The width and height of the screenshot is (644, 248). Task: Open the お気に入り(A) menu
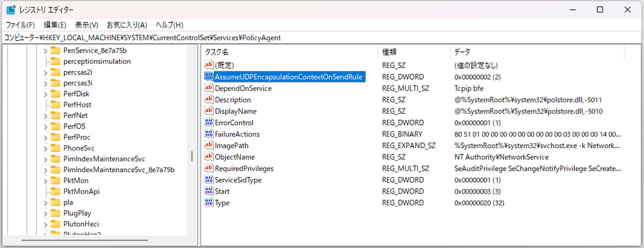127,25
